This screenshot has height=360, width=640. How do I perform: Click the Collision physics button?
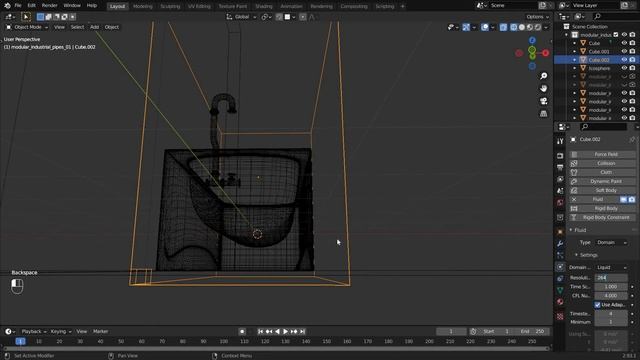[x=602, y=163]
